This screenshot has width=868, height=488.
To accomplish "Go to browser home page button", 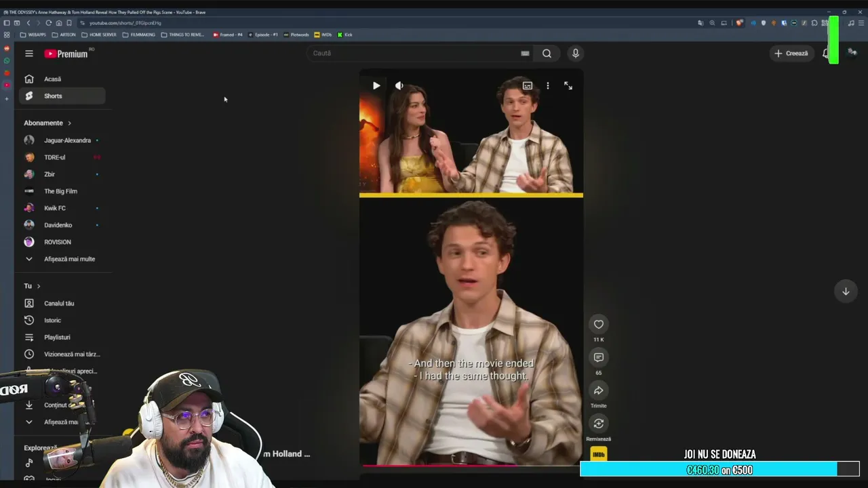I will (x=59, y=23).
